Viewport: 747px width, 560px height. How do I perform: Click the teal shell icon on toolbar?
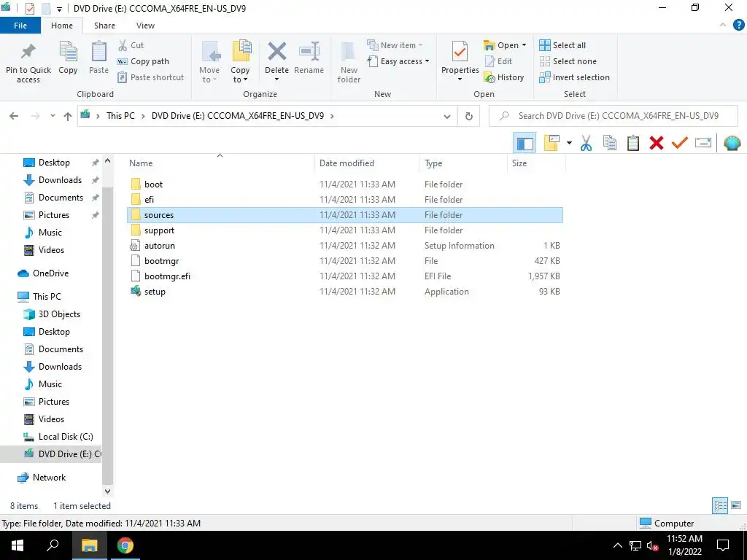click(x=732, y=143)
